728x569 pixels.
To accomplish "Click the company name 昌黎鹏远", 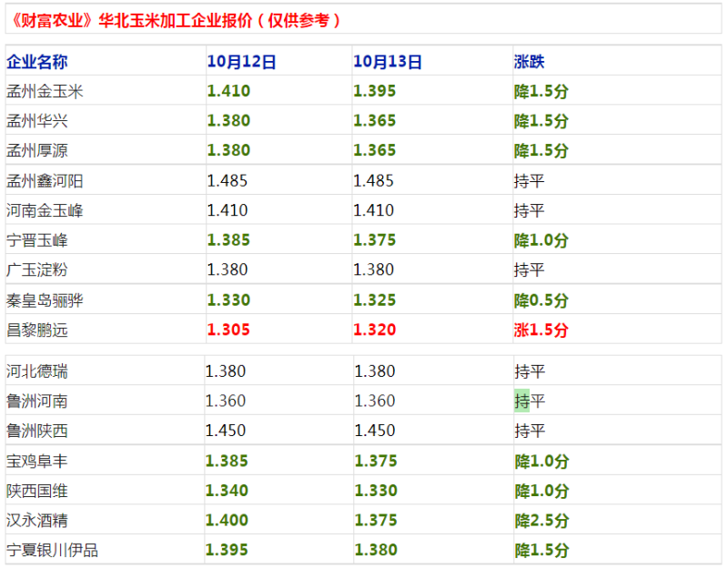I will point(37,330).
